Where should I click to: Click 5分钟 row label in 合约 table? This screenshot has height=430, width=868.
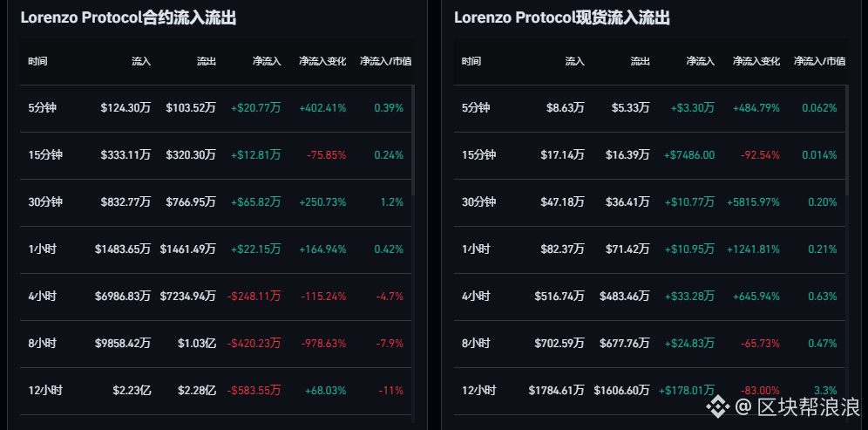(x=42, y=108)
